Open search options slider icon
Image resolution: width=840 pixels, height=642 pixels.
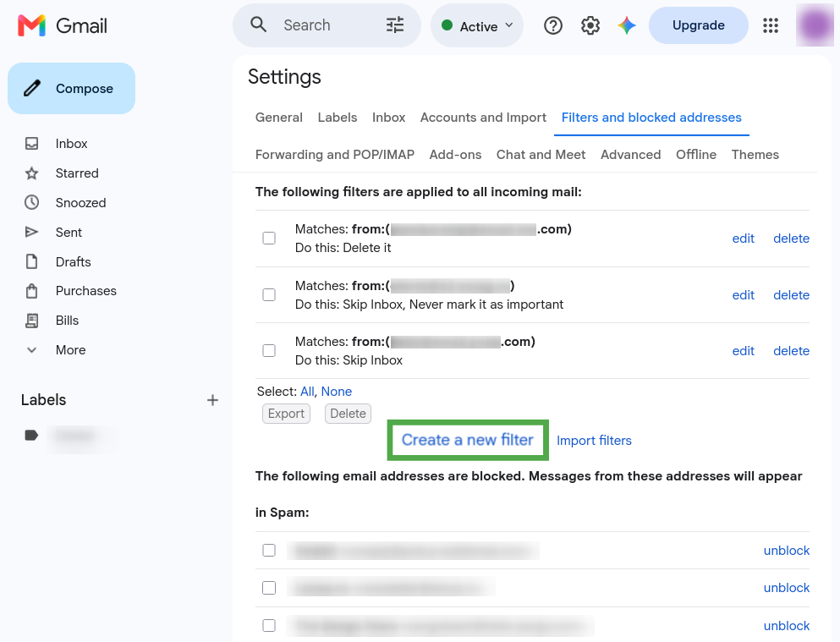395,25
